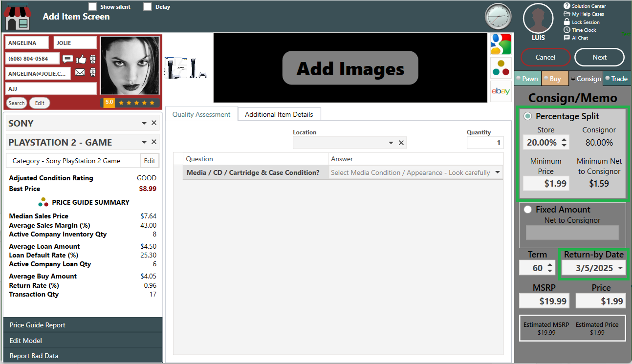
Task: Click the Quantity input field
Action: (485, 143)
